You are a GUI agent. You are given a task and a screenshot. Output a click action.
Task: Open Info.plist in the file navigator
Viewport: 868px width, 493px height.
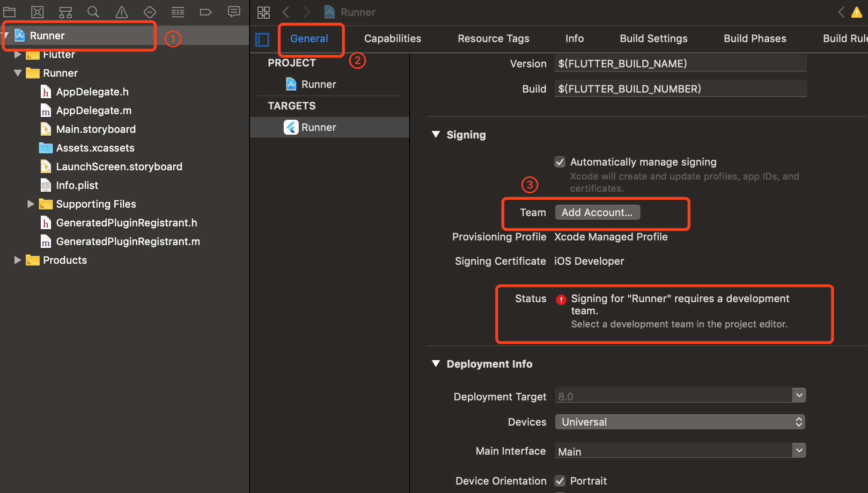[77, 185]
